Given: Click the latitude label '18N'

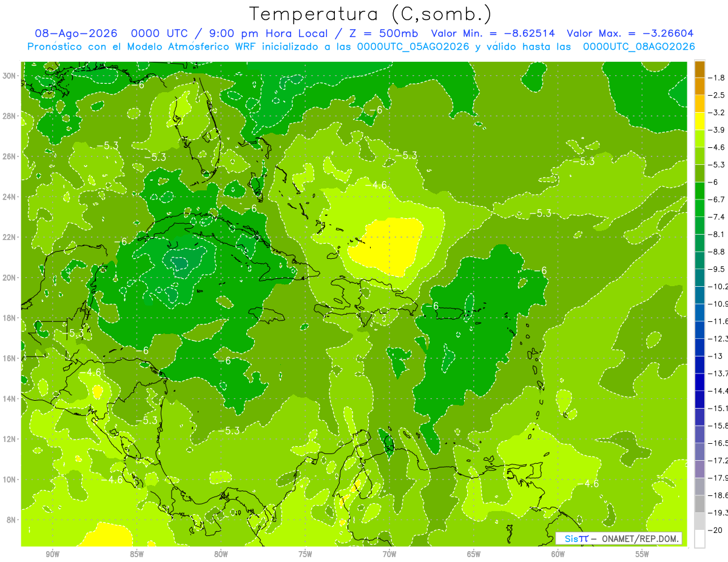Looking at the screenshot, I should [10, 318].
